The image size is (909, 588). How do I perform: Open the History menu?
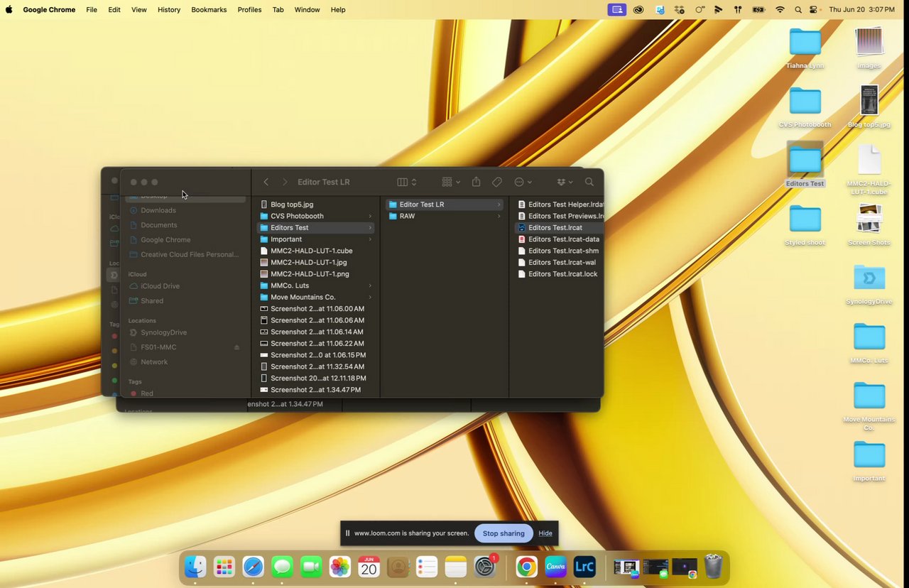[x=169, y=10]
